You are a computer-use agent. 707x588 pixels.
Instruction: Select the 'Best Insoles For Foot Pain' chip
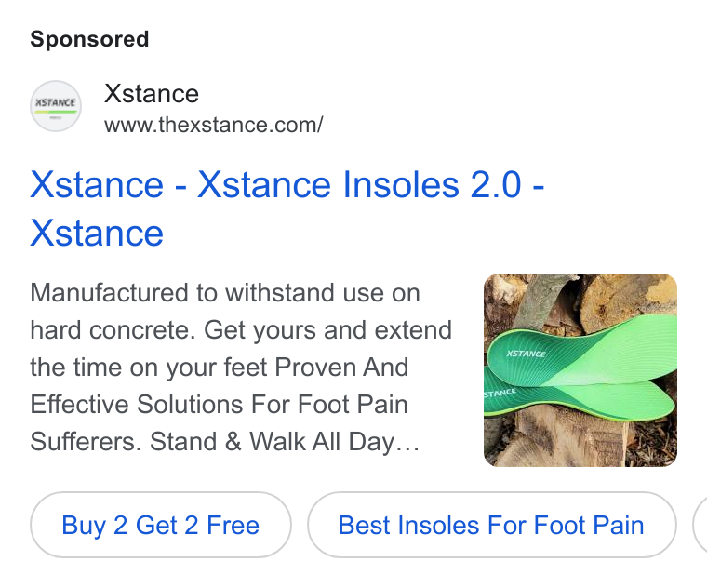point(491,525)
